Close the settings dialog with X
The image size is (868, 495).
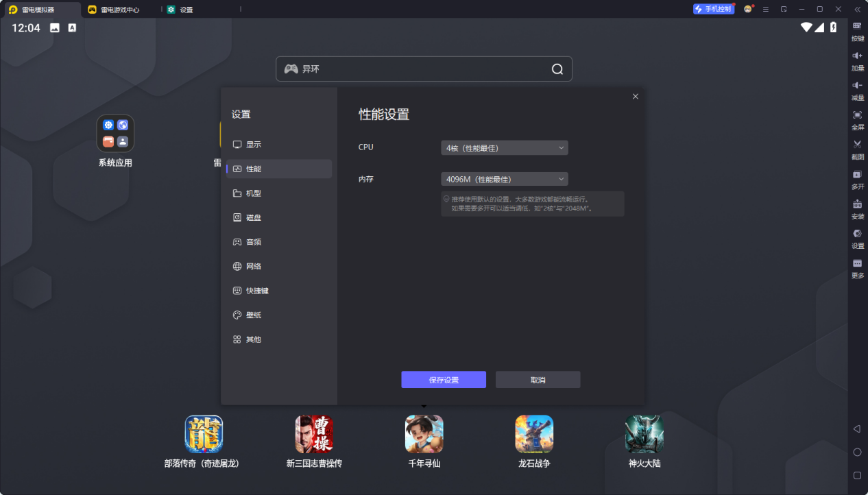coord(636,97)
